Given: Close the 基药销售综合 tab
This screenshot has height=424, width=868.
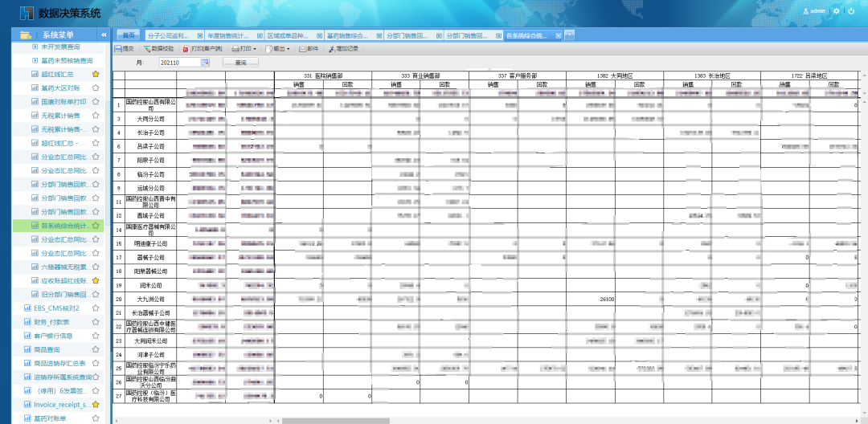Looking at the screenshot, I should tap(379, 35).
